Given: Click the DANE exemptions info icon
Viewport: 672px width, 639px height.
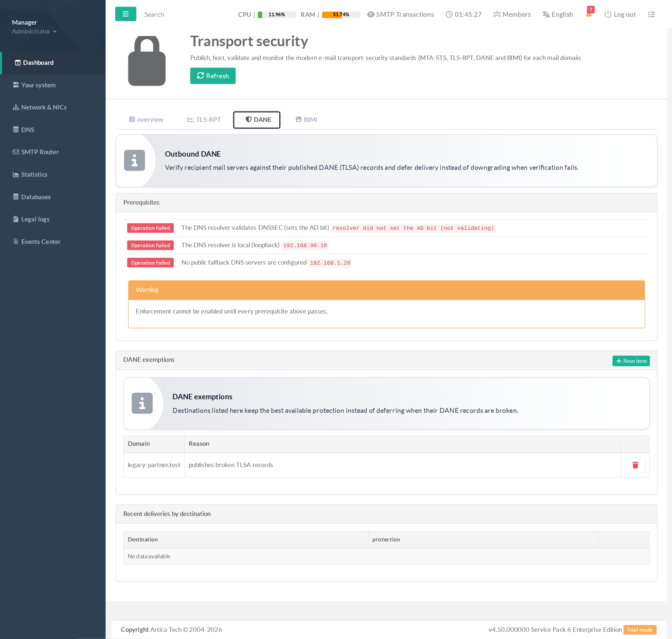Looking at the screenshot, I should point(142,403).
